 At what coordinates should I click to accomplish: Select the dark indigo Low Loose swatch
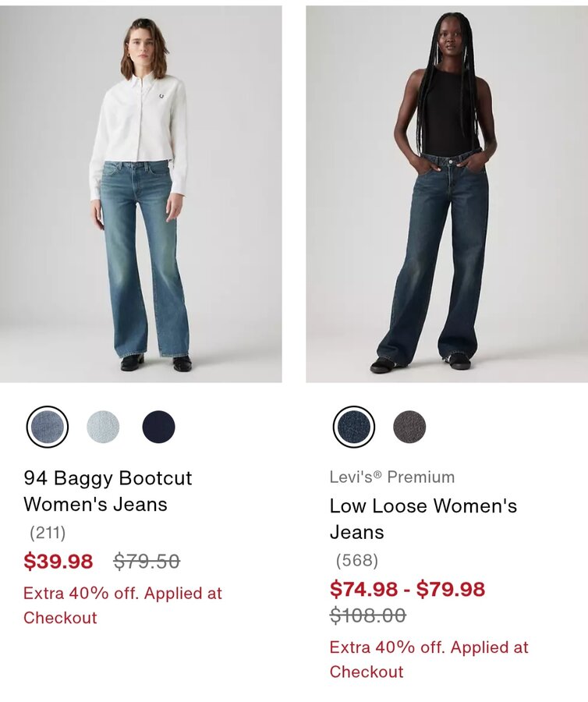[353, 427]
